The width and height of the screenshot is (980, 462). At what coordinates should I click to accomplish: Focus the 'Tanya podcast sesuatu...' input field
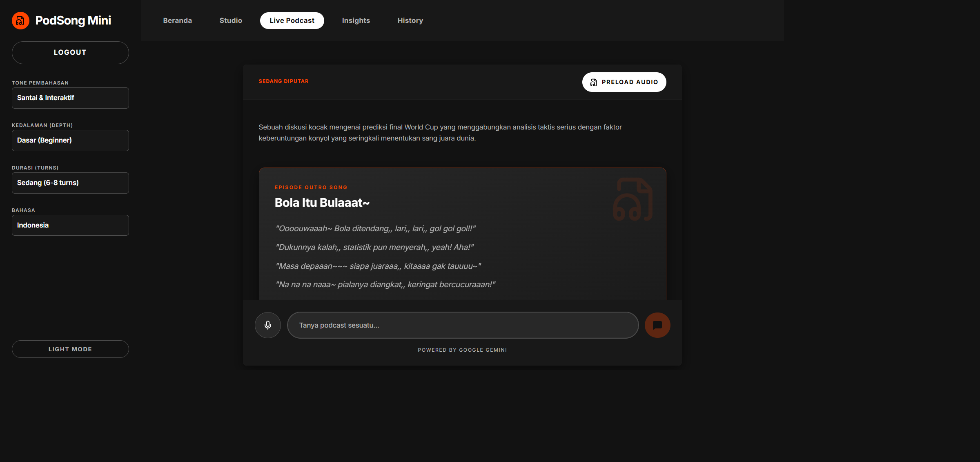463,325
